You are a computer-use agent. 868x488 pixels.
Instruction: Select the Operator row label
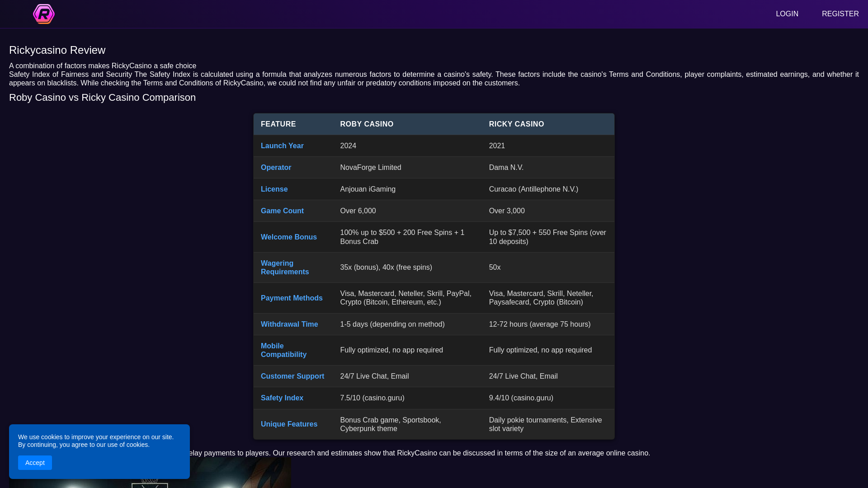coord(276,168)
